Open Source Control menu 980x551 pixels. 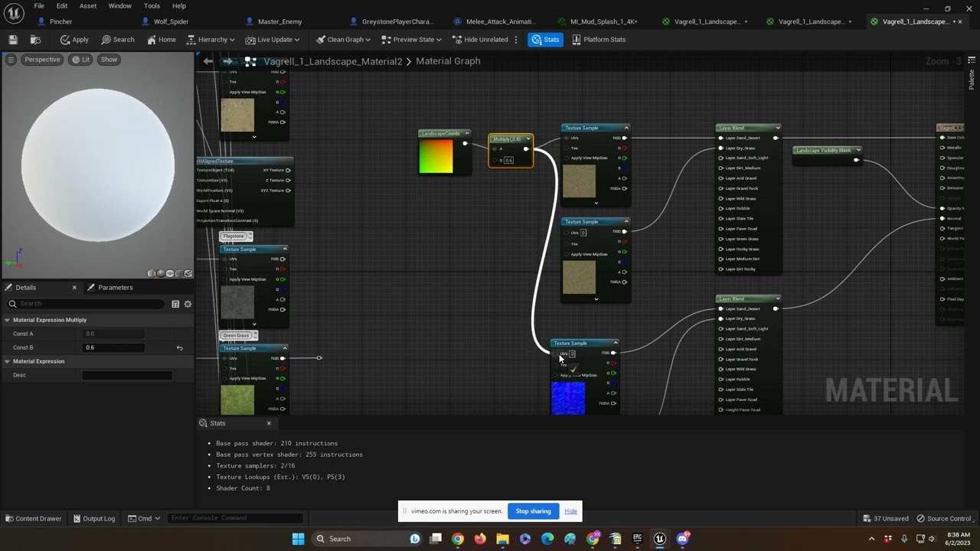tap(943, 518)
